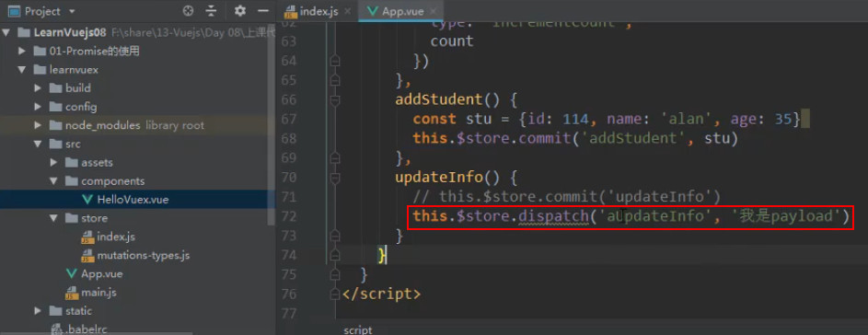868x335 pixels.
Task: Toggle code folding marker at addStudent line 66
Action: (x=334, y=99)
